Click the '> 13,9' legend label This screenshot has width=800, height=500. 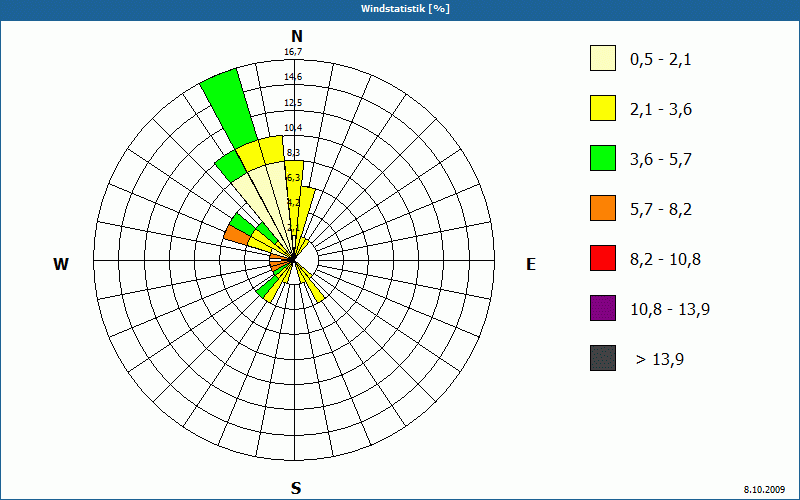click(x=660, y=360)
